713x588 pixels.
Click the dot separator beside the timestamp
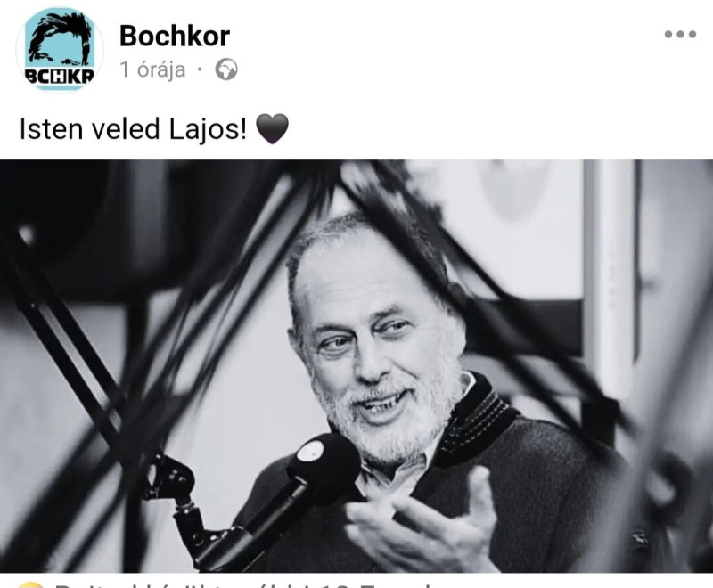coord(199,70)
